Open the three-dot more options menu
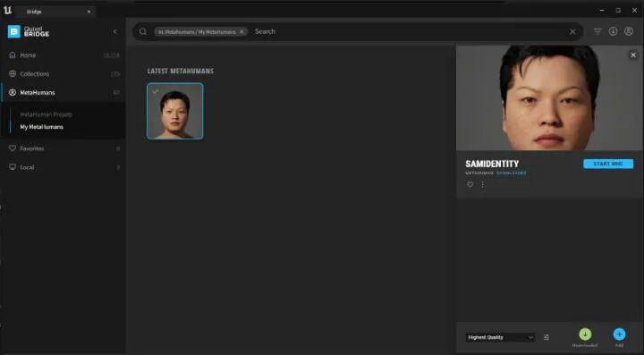 pyautogui.click(x=483, y=185)
